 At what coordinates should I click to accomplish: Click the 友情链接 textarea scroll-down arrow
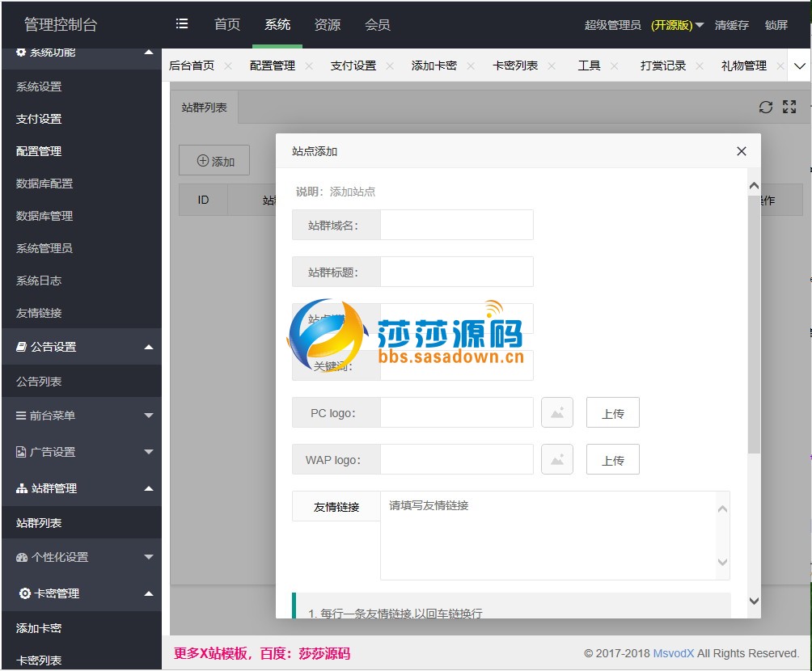[x=723, y=563]
